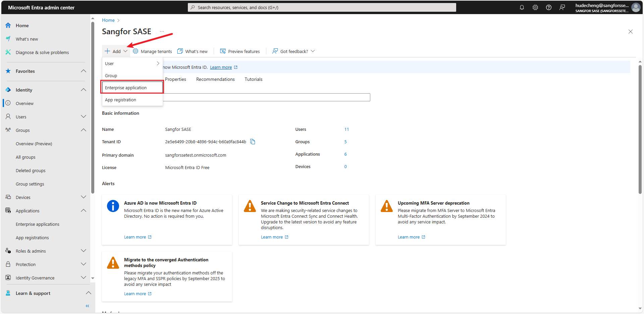Expand the User submenu arrow
644x314 pixels.
pyautogui.click(x=158, y=63)
